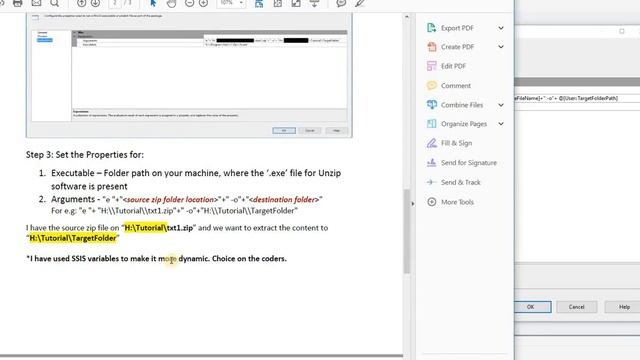Open the Create PDF tool

click(x=457, y=47)
